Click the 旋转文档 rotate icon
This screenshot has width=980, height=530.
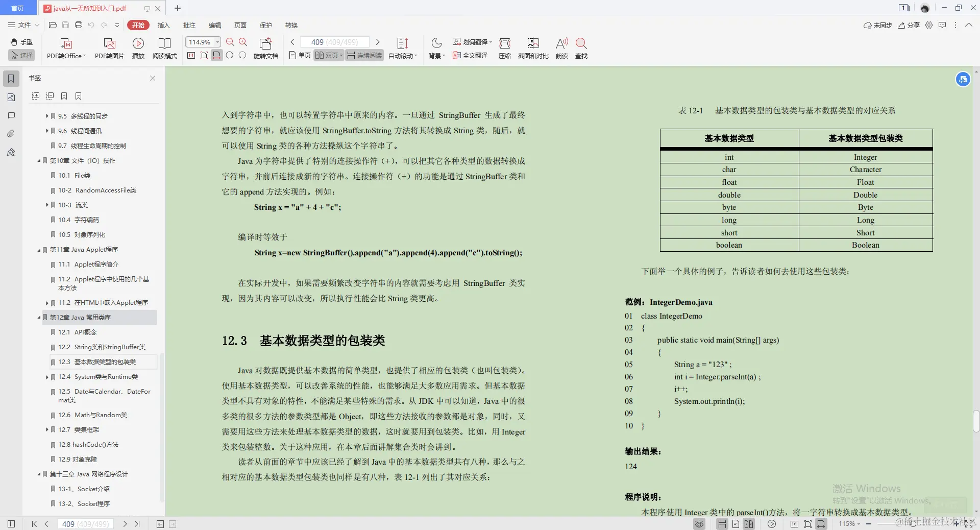(265, 49)
